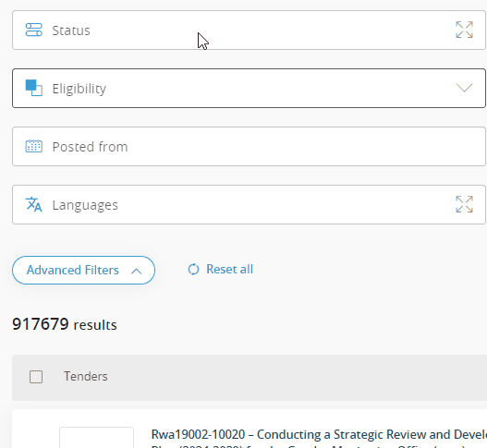
Task: Click the Languages translate icon
Action: pos(33,204)
